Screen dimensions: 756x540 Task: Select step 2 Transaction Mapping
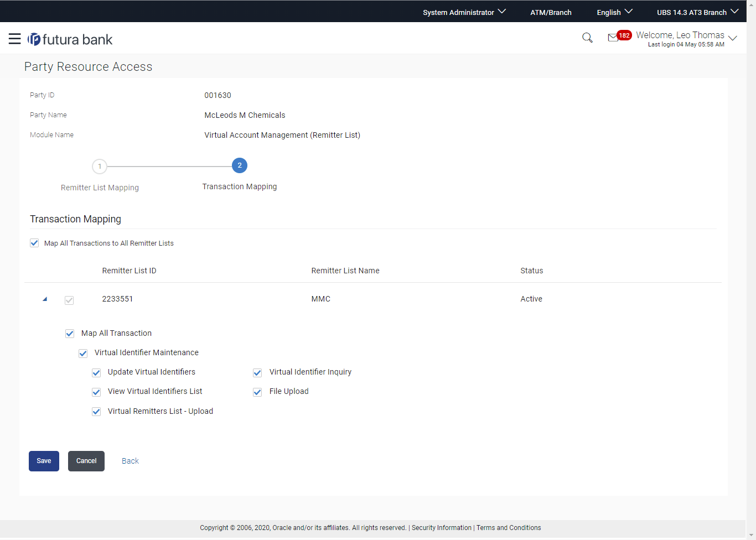pos(240,165)
